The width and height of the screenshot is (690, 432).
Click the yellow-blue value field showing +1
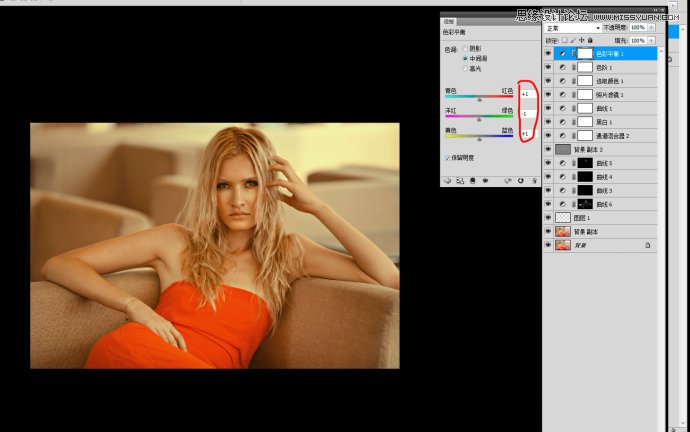(528, 134)
